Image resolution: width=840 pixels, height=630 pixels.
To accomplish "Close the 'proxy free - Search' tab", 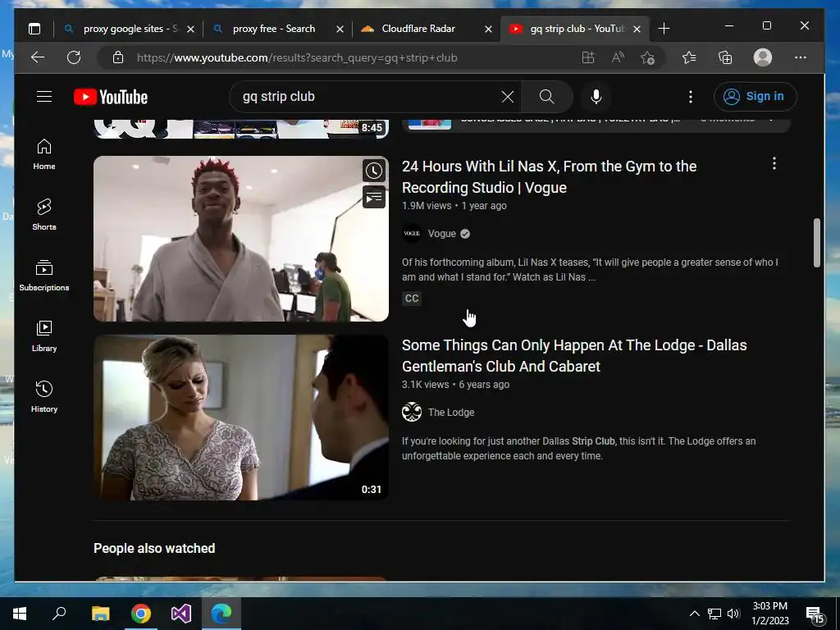I will (340, 29).
